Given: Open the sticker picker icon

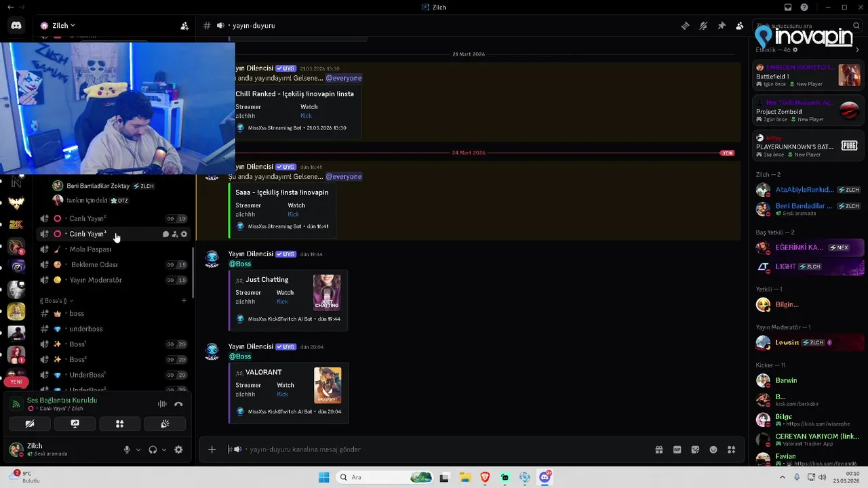Looking at the screenshot, I should click(695, 449).
